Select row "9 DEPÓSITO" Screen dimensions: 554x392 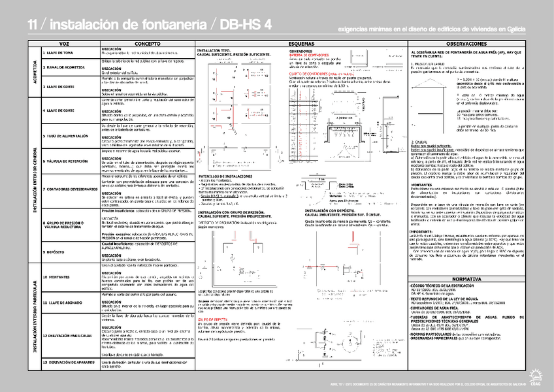coord(118,252)
